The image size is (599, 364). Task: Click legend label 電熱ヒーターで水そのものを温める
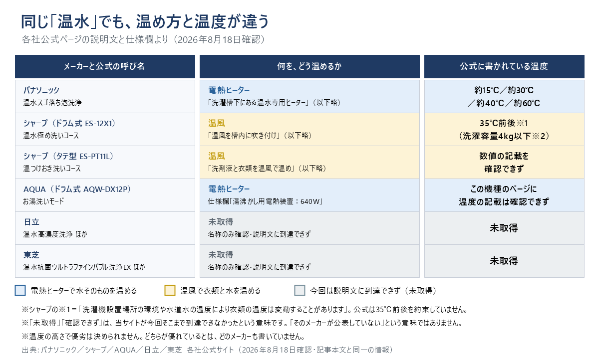click(x=83, y=290)
